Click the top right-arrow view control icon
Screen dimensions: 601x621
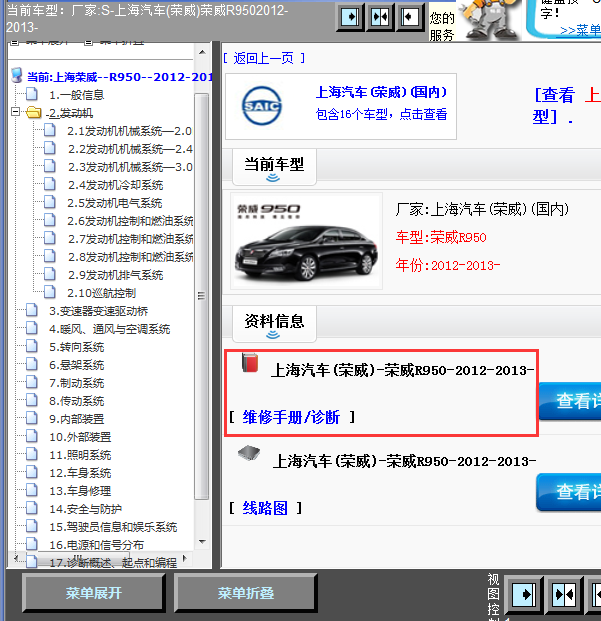click(350, 17)
